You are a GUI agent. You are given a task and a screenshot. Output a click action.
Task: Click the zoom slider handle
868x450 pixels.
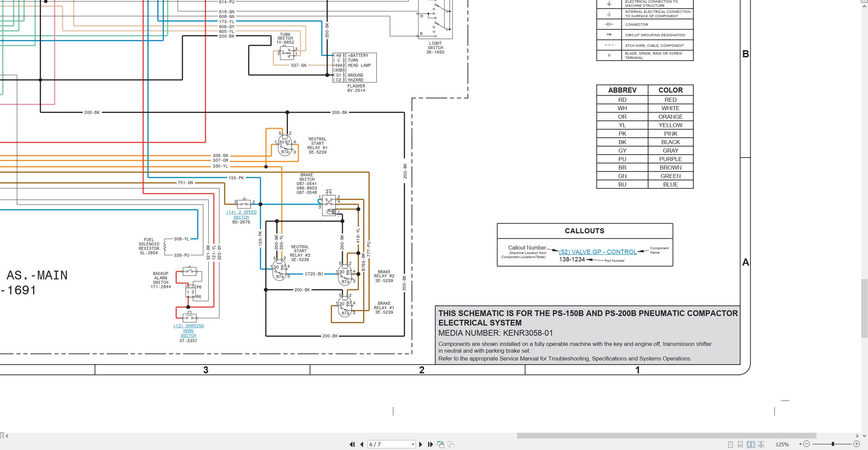833,444
